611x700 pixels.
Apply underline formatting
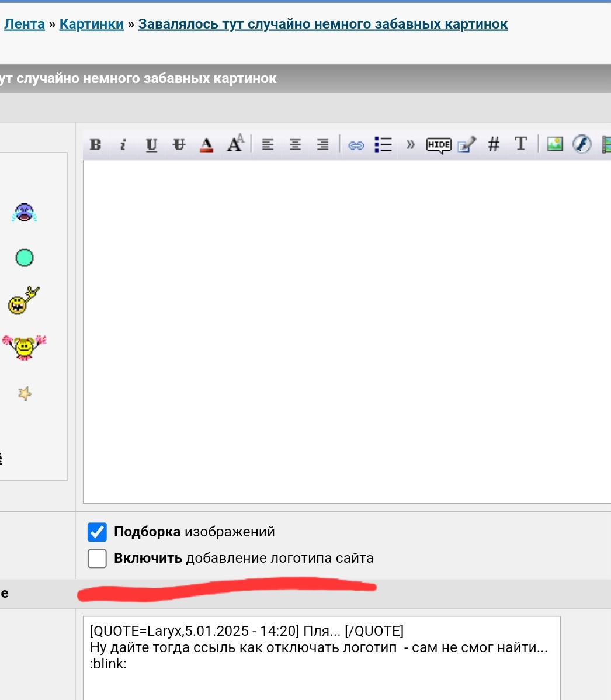coord(151,145)
